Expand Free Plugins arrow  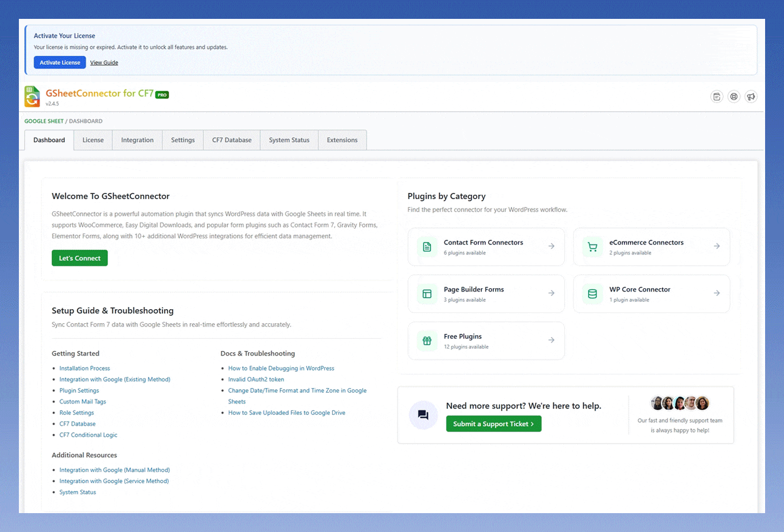[551, 340]
